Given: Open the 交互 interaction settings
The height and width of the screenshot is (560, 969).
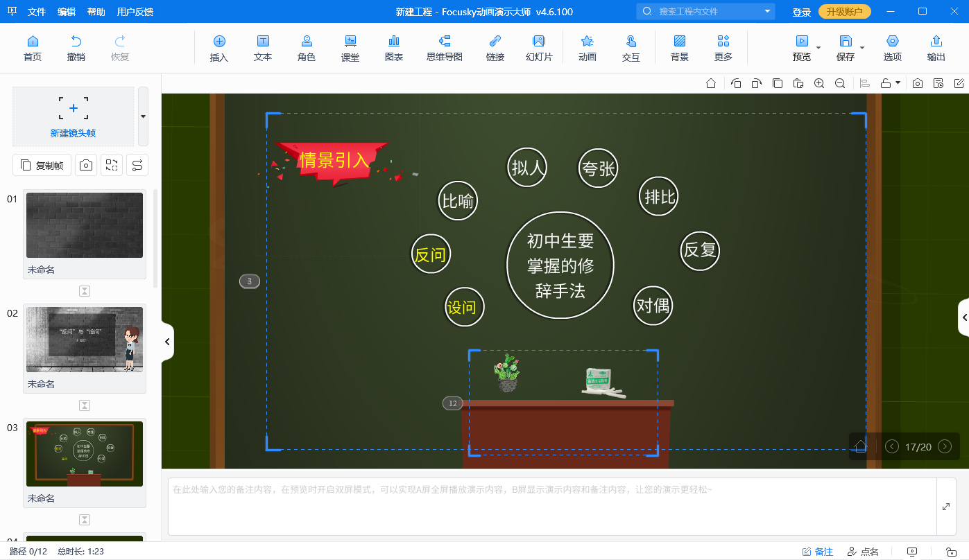Looking at the screenshot, I should pyautogui.click(x=631, y=48).
